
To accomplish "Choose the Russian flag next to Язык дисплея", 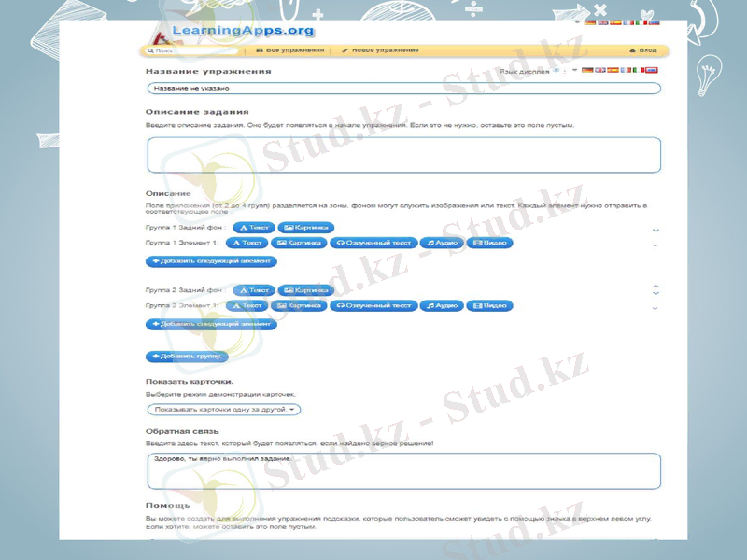I will 652,70.
